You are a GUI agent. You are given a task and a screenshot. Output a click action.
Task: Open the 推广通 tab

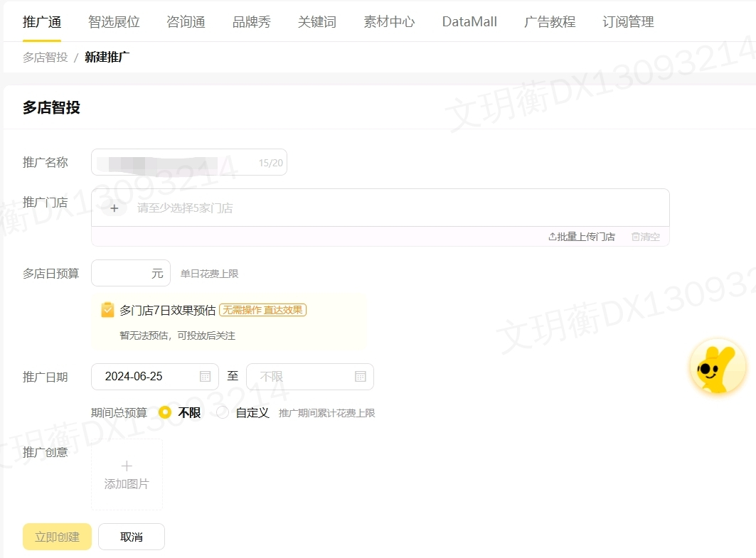click(42, 22)
